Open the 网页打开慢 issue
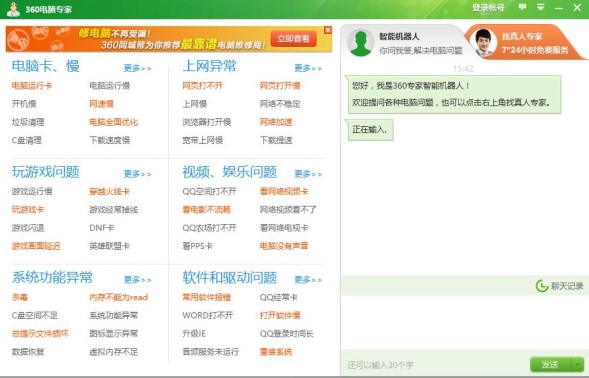589x378 pixels. pos(280,86)
